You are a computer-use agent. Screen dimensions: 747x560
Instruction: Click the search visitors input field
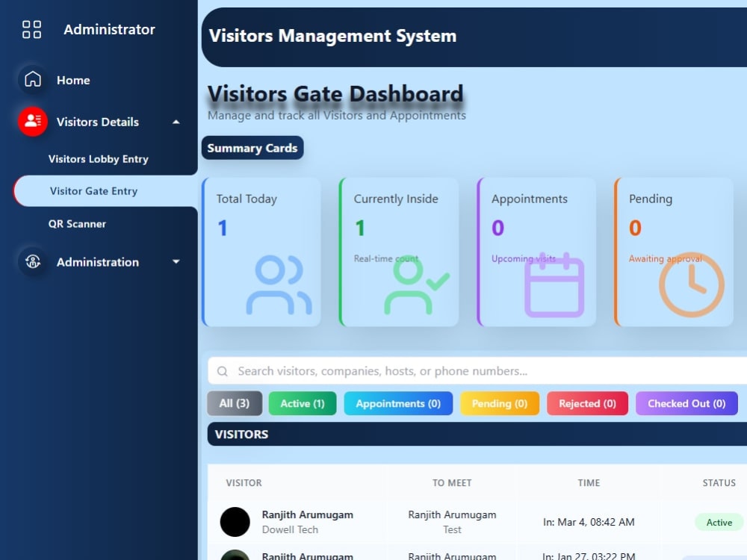tap(477, 371)
